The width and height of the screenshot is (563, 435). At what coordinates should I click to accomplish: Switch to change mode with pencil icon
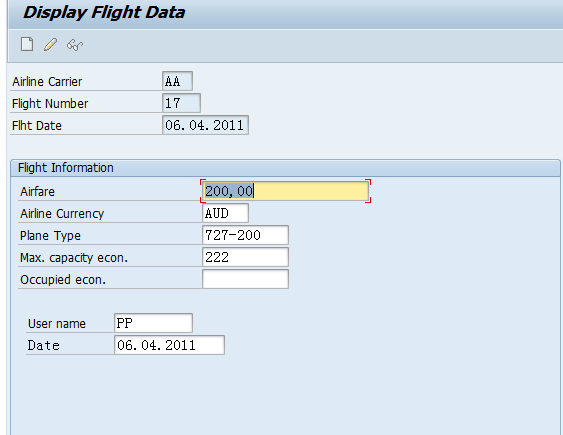(50, 45)
